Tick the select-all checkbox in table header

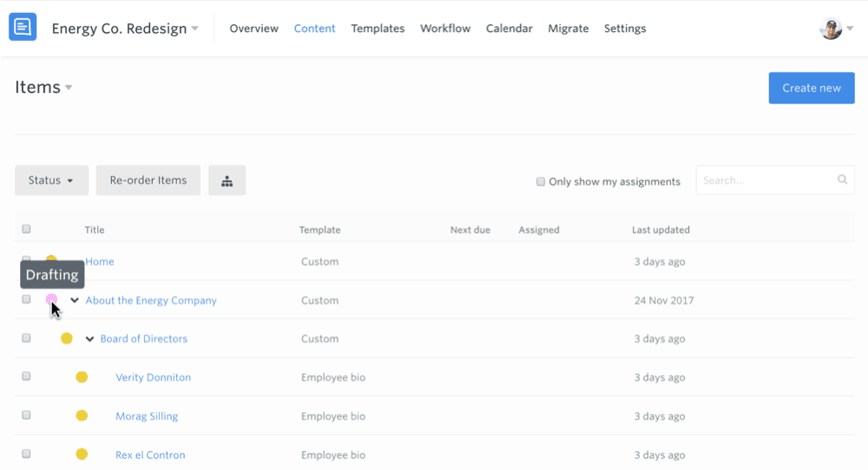26,229
